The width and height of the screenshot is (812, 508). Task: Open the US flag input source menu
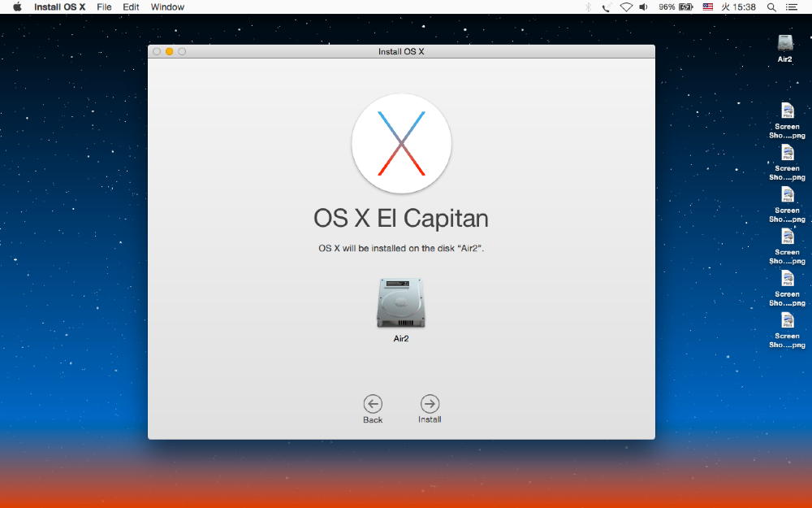707,7
